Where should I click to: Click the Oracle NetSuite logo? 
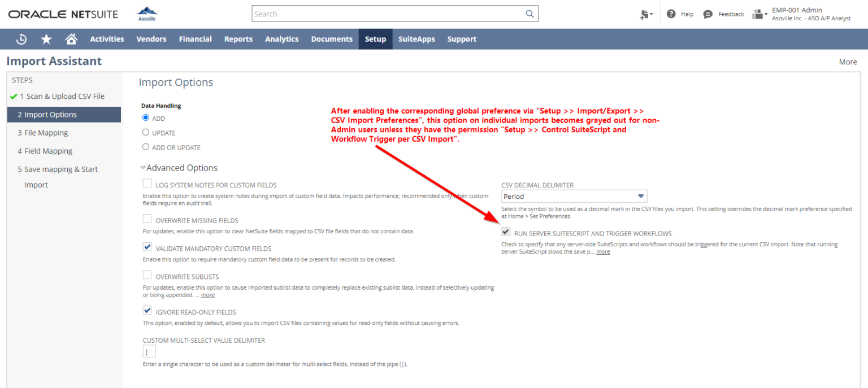(x=62, y=14)
